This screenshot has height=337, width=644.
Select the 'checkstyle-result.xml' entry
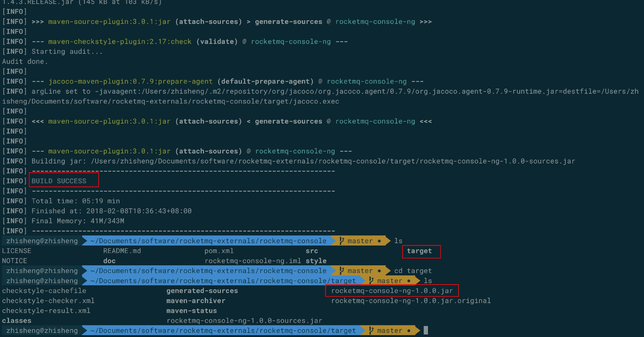(46, 311)
